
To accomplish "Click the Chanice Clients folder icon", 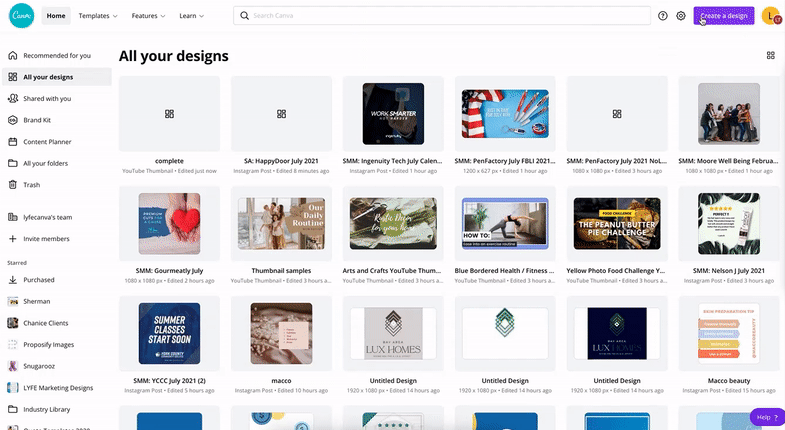I will click(13, 322).
